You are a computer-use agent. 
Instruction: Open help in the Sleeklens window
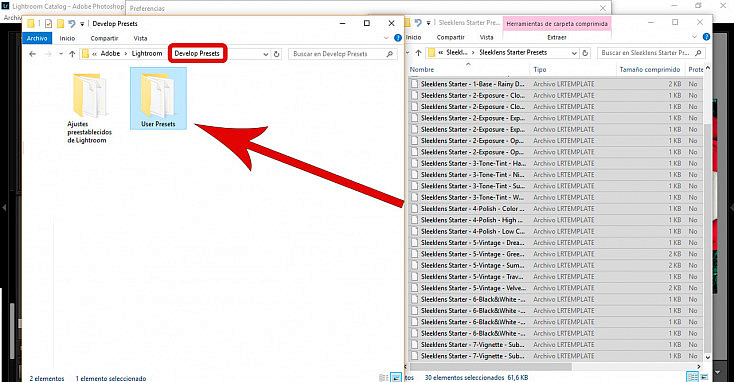706,37
